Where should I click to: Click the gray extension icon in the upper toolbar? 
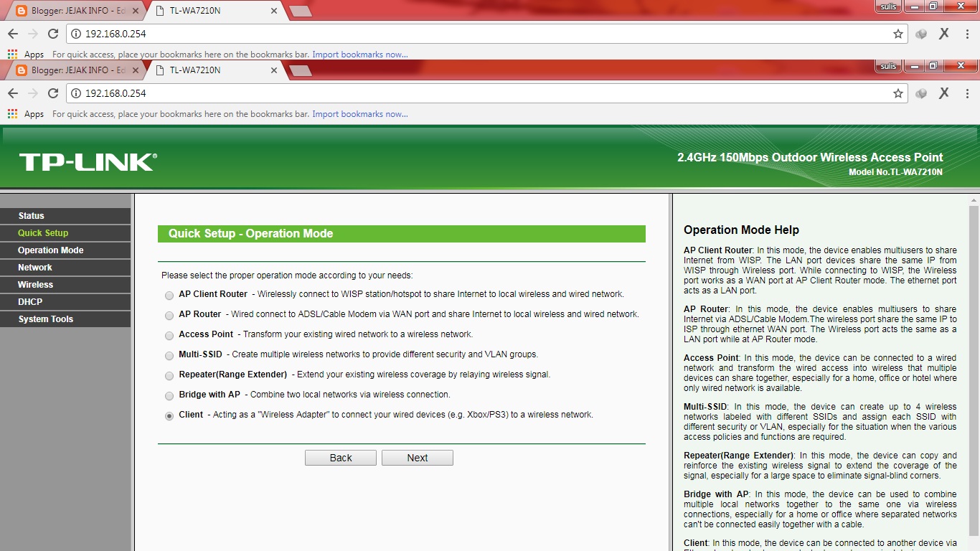[x=922, y=34]
